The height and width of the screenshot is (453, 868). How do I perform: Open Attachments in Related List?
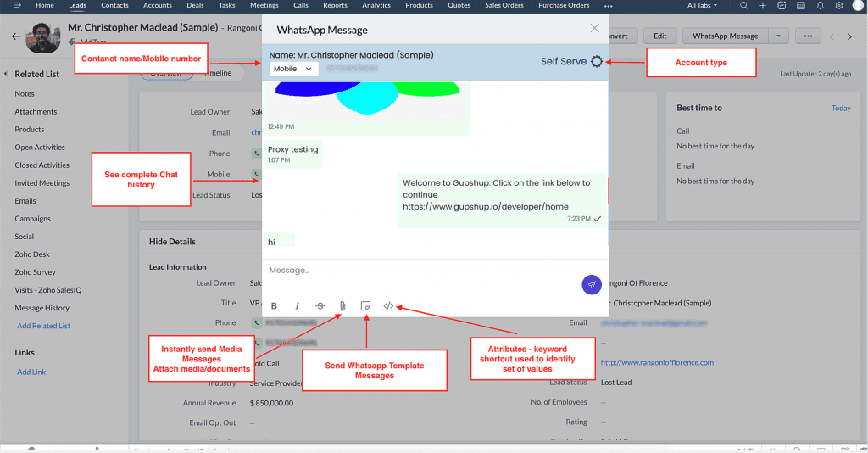click(36, 111)
